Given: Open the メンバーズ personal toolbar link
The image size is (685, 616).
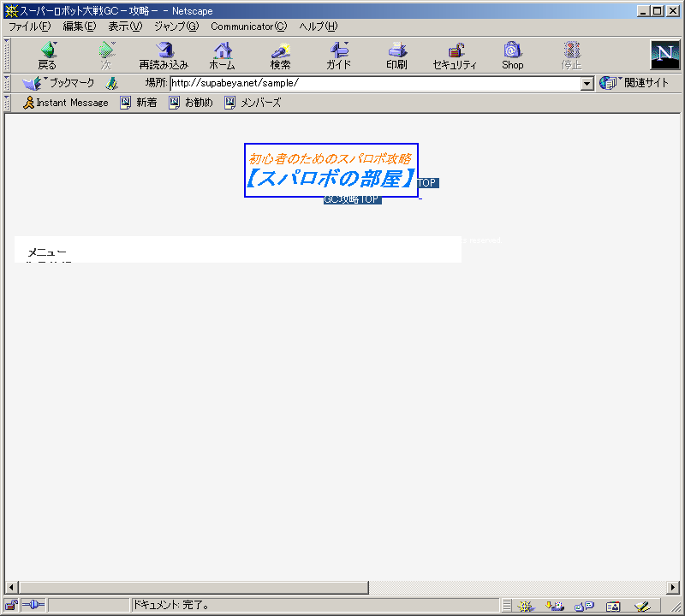Looking at the screenshot, I should [x=253, y=103].
